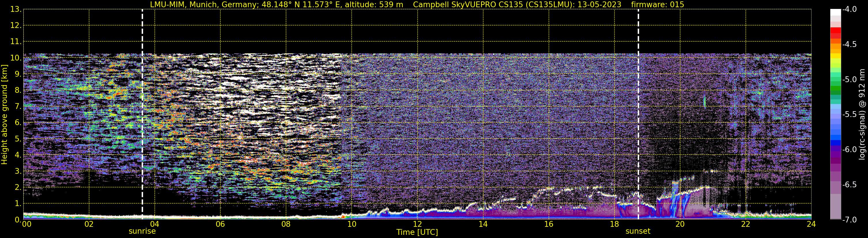This screenshot has height=238, width=868.
Task: Click the '2.' tick on the height axis
Action: [18, 188]
